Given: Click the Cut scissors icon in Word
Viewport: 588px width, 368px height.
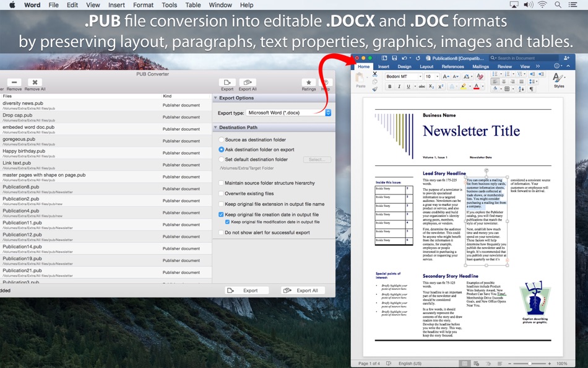Looking at the screenshot, I should point(374,74).
